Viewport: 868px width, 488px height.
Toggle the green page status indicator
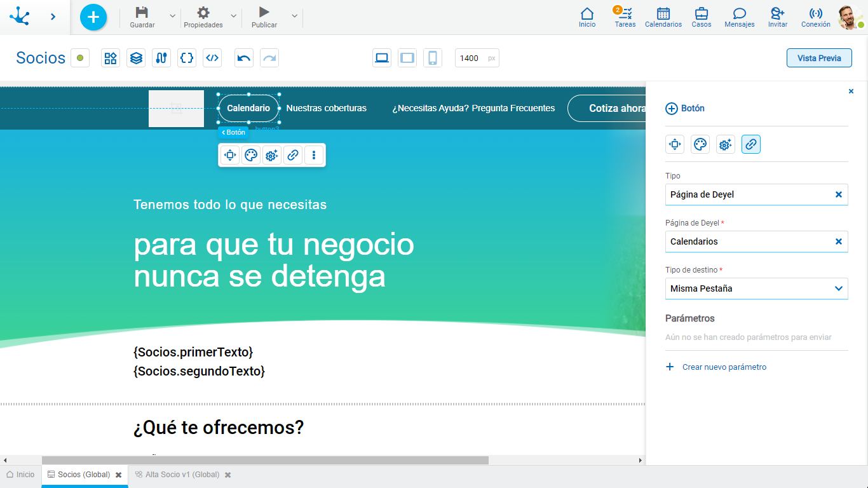point(80,58)
